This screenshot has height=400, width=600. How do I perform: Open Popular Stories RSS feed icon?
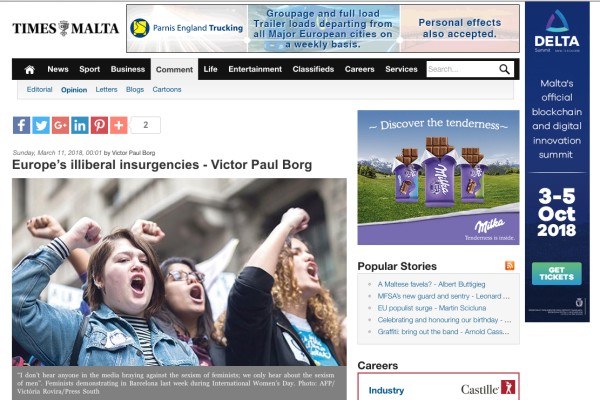510,265
